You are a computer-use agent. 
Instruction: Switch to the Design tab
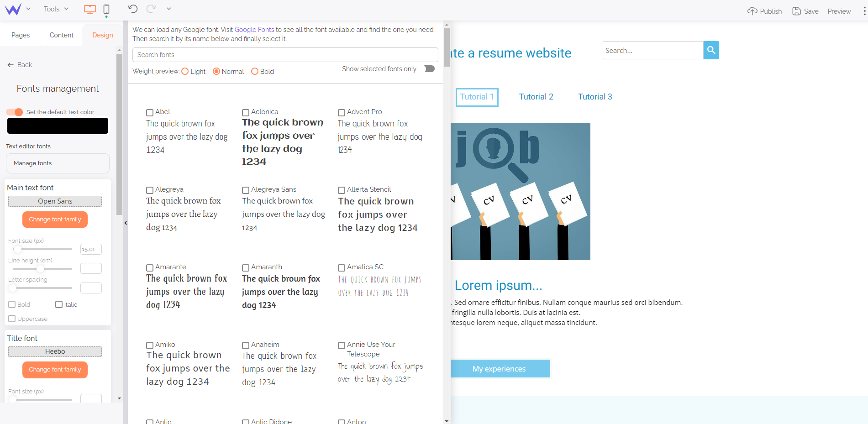(x=103, y=35)
